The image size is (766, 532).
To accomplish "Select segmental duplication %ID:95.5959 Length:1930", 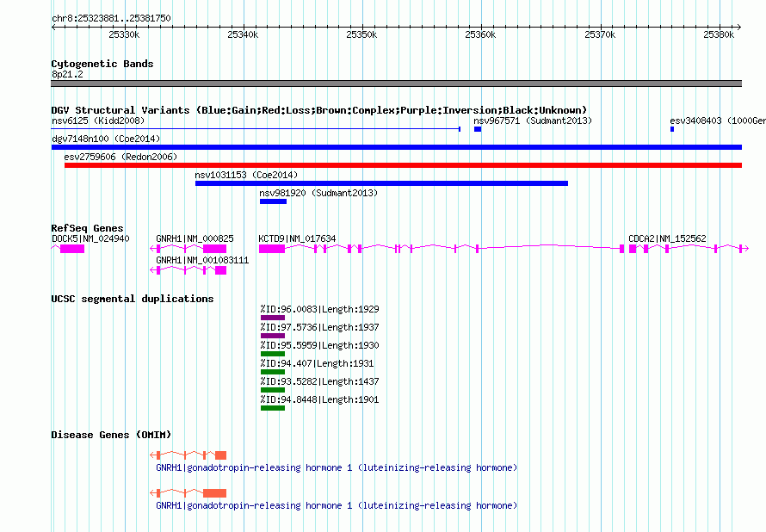I will 319,345.
